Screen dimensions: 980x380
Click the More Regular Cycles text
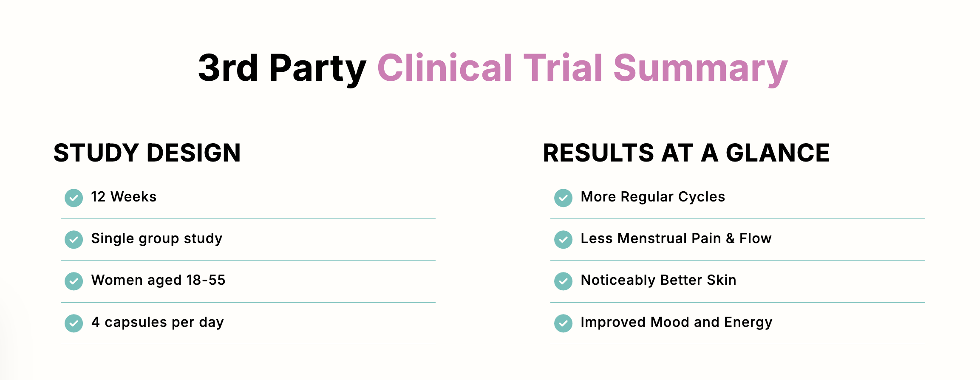(x=653, y=197)
